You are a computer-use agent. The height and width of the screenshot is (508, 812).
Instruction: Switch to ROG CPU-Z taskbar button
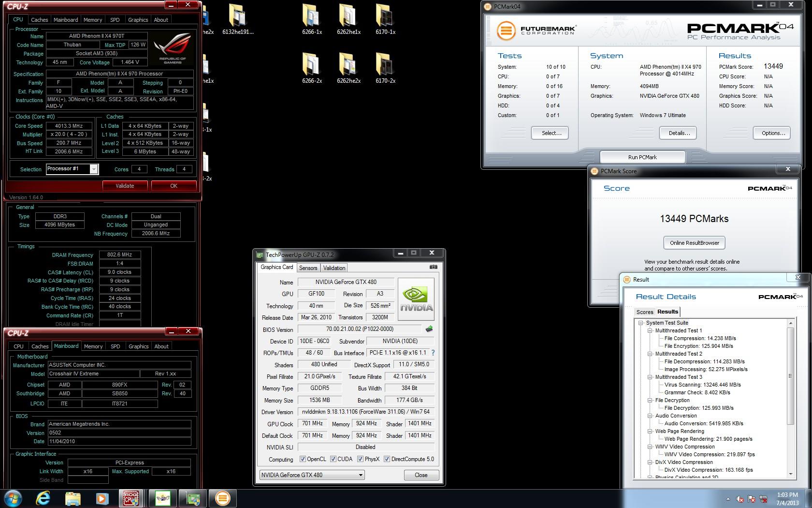(131, 498)
